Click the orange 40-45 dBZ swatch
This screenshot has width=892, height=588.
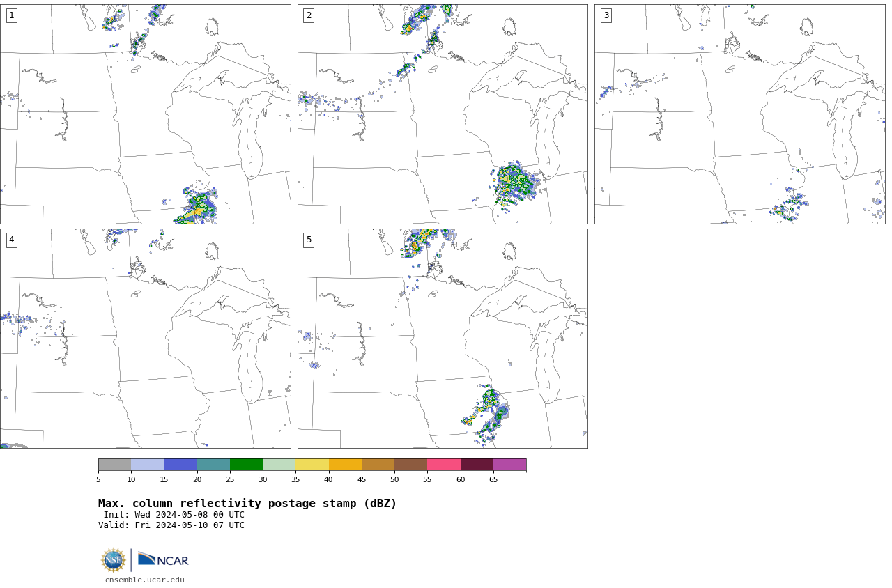(x=345, y=465)
